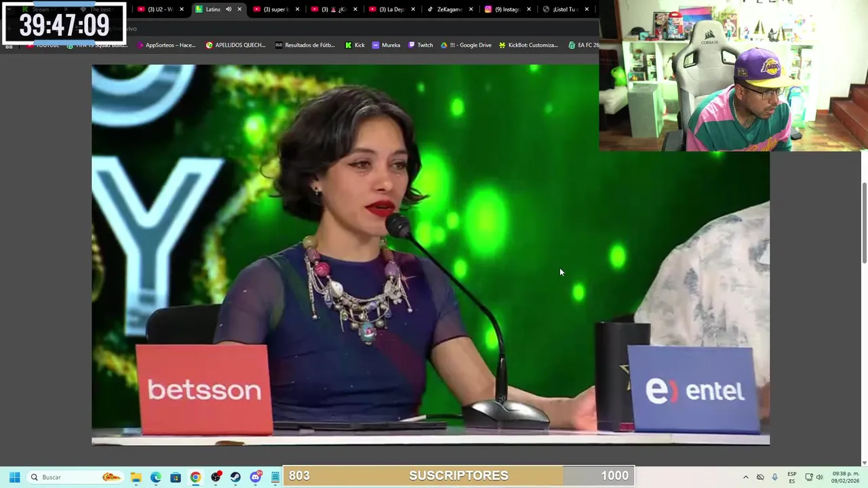Viewport: 868px width, 488px height.
Task: Click the scrollbar down arrow
Action: [x=864, y=463]
